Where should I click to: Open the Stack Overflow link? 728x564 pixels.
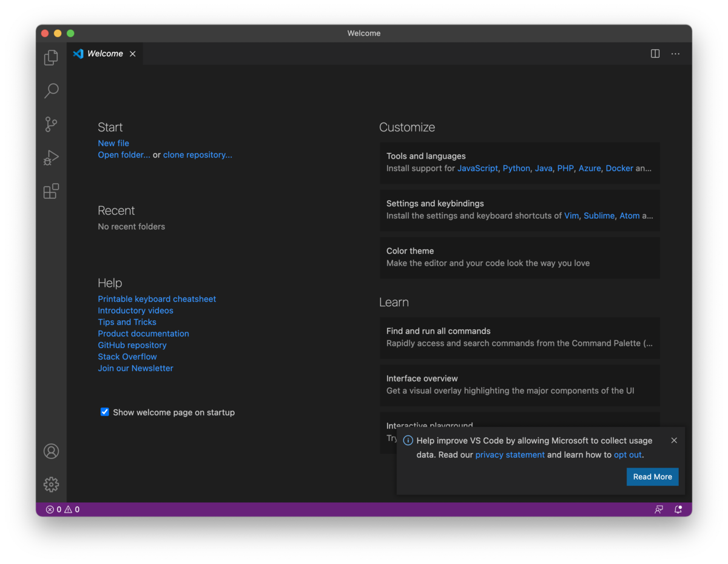(127, 357)
